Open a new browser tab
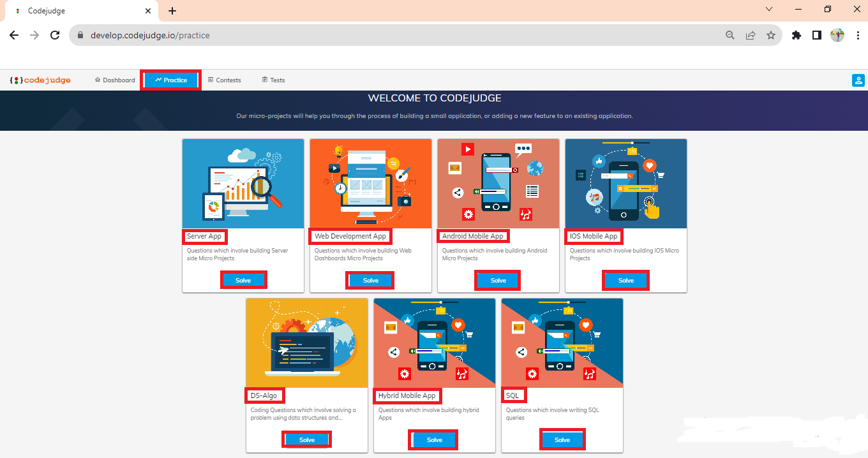 click(172, 11)
